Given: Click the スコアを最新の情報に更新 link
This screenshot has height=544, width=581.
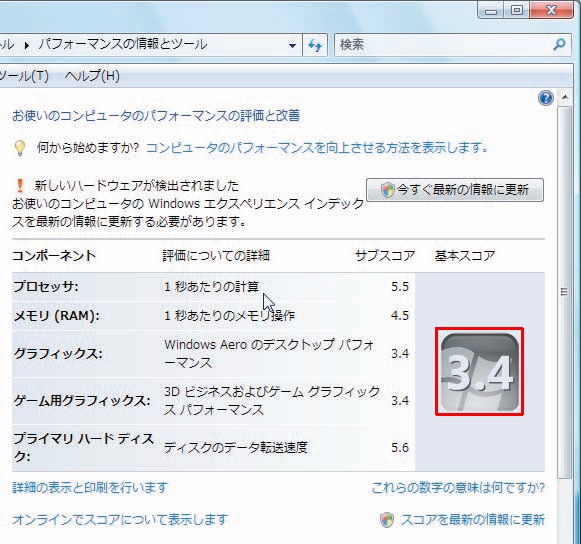Looking at the screenshot, I should coord(473,520).
